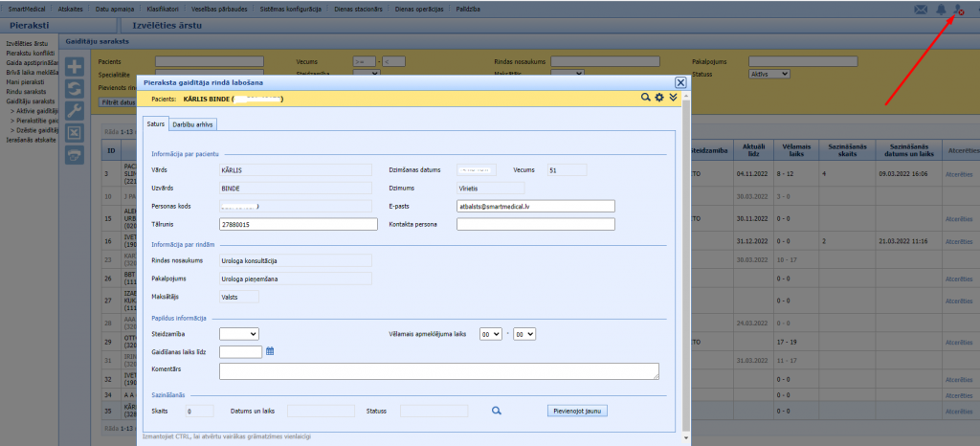980x446 pixels.
Task: Click the Pievienojot jaunu button
Action: click(x=577, y=411)
